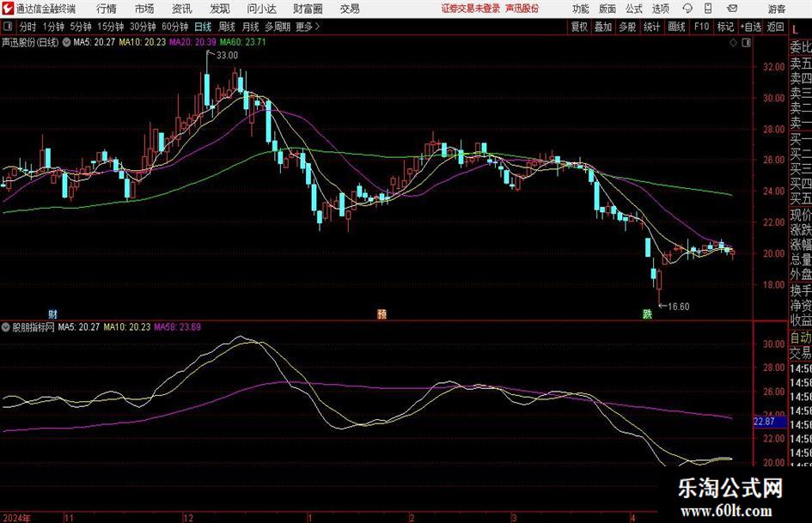Screen dimensions: 812x523
Task: Switch to the 15分钟 period
Action: tap(111, 27)
